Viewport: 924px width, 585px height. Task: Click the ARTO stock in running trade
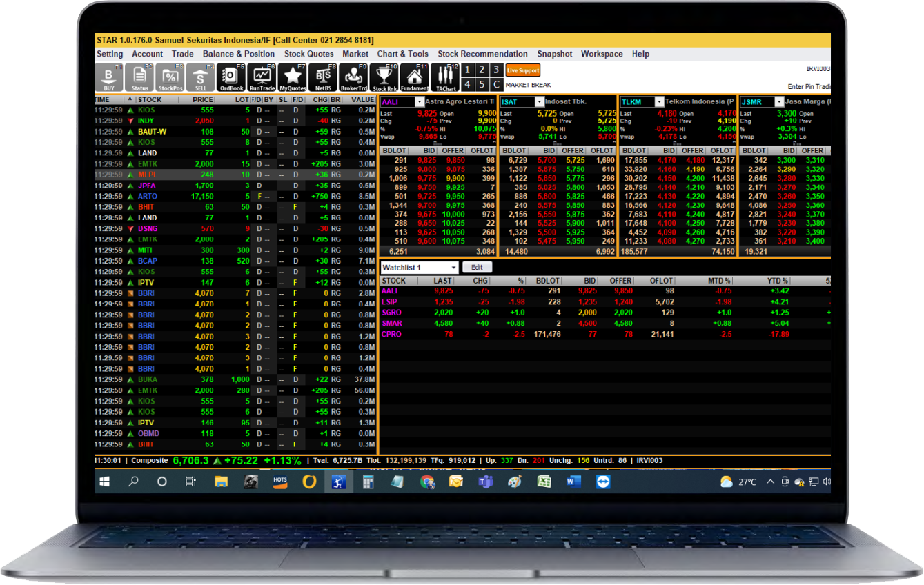point(147,197)
